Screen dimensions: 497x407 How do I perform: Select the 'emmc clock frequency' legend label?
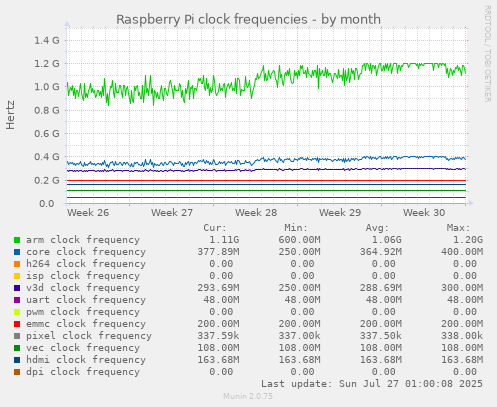[x=86, y=324]
